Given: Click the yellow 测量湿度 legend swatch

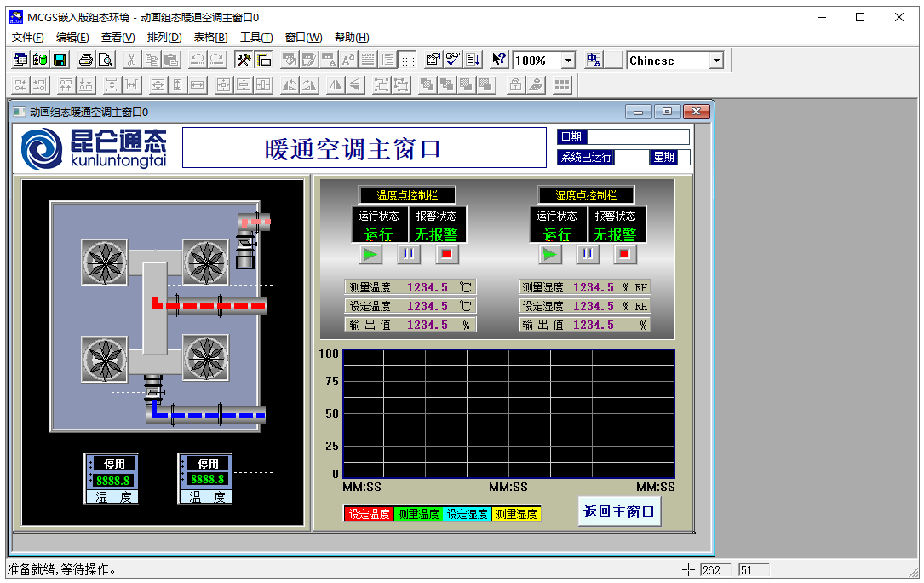Looking at the screenshot, I should click(515, 514).
